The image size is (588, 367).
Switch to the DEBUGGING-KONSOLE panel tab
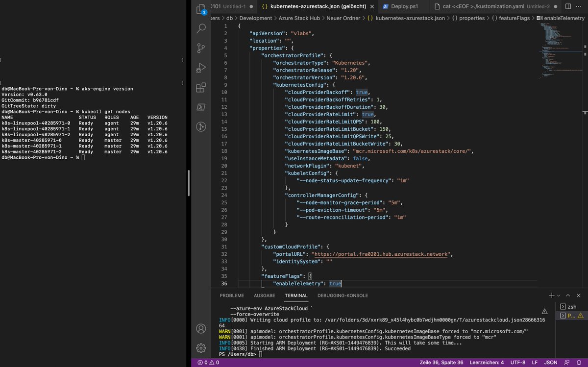pyautogui.click(x=343, y=295)
